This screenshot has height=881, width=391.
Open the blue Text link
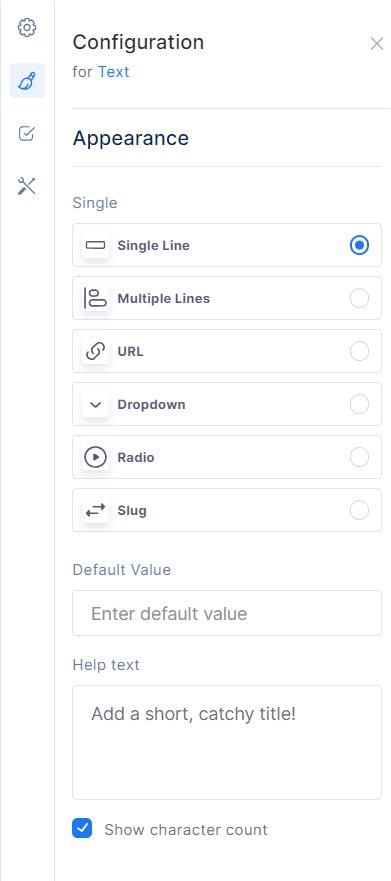click(113, 72)
